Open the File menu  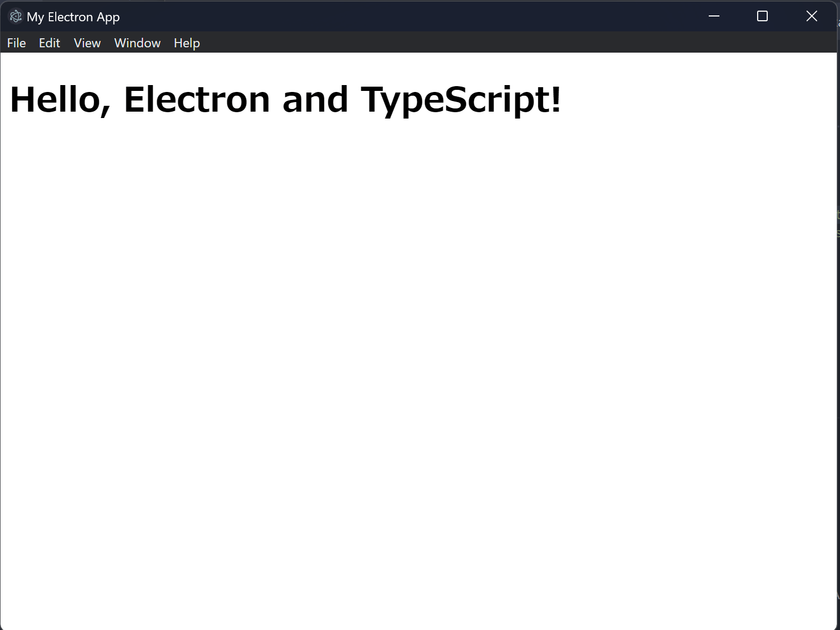click(16, 43)
